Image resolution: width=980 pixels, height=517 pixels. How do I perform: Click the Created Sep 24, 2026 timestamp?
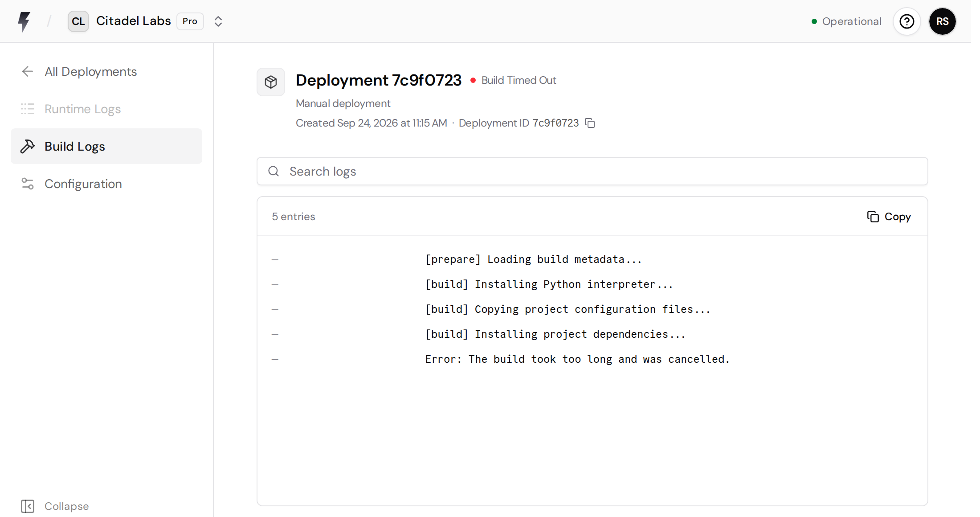point(372,123)
